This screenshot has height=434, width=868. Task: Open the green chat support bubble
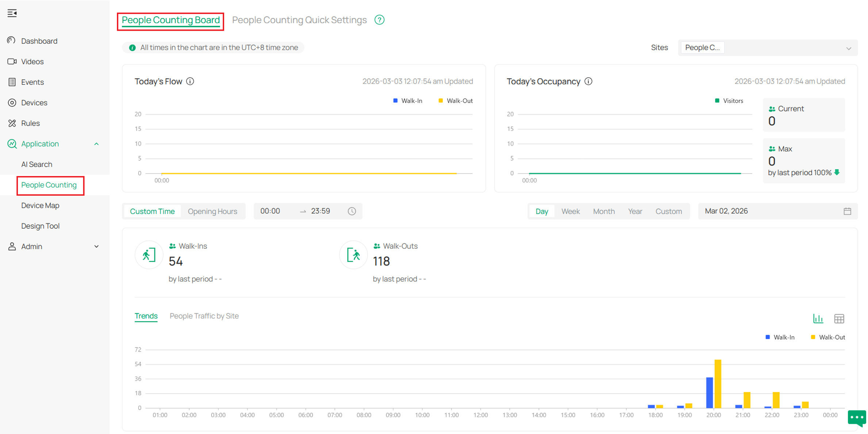tap(857, 418)
